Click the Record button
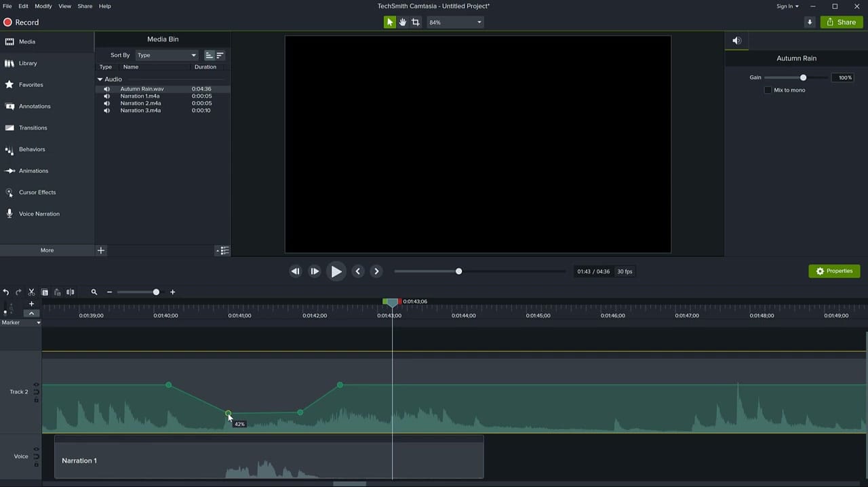 pos(21,22)
